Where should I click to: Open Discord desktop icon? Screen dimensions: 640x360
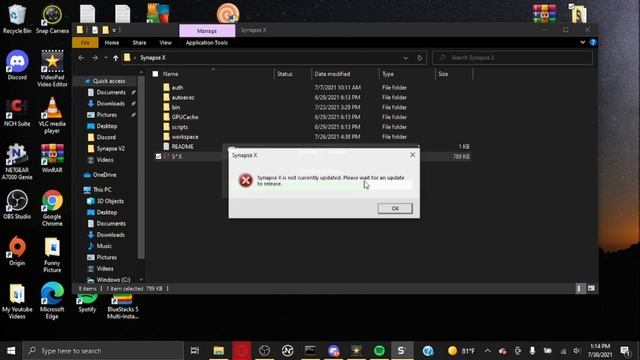click(17, 65)
